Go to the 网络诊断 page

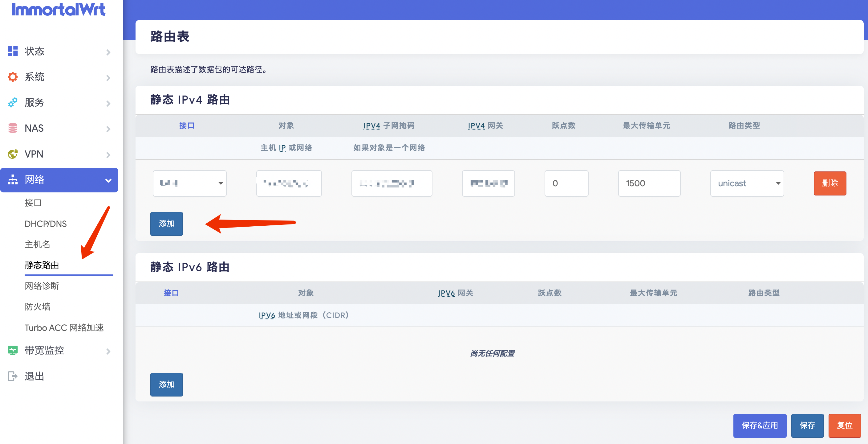coord(42,286)
